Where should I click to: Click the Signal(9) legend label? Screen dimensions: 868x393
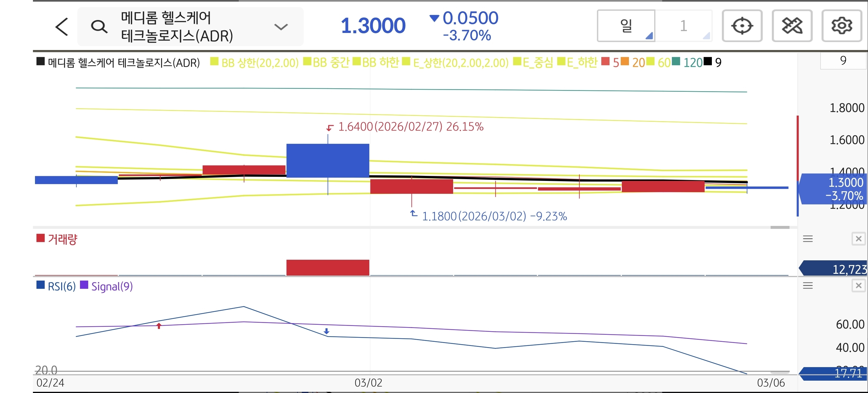112,287
